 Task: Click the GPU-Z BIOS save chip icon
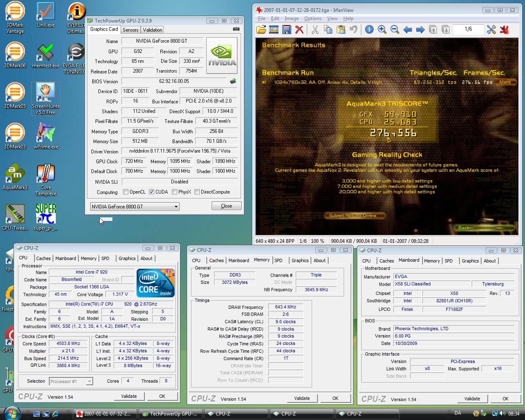tap(233, 81)
